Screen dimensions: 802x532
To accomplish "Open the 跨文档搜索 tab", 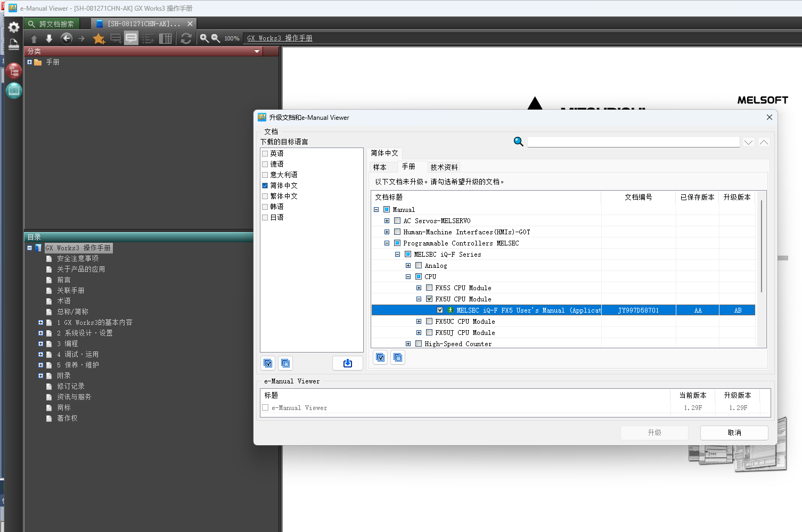I will click(x=52, y=24).
